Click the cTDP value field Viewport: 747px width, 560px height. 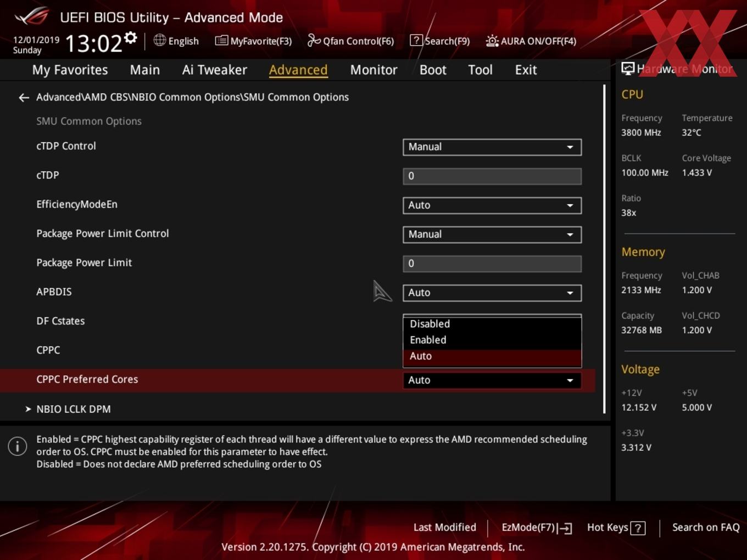pos(492,176)
